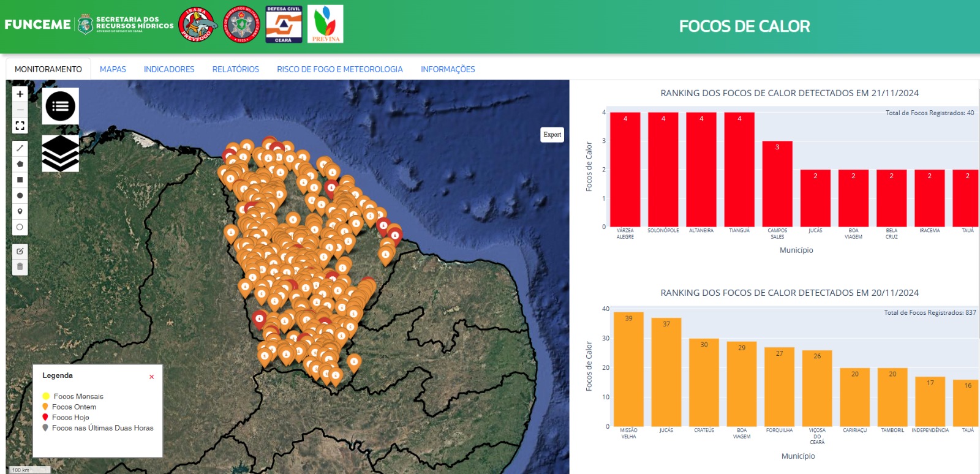This screenshot has height=474, width=980.
Task: Go to RELATÓRIOS tab
Action: click(236, 69)
